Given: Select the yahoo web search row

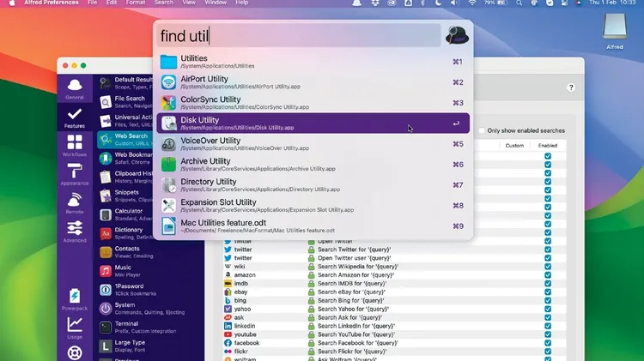Looking at the screenshot, I should pyautogui.click(x=394, y=309).
